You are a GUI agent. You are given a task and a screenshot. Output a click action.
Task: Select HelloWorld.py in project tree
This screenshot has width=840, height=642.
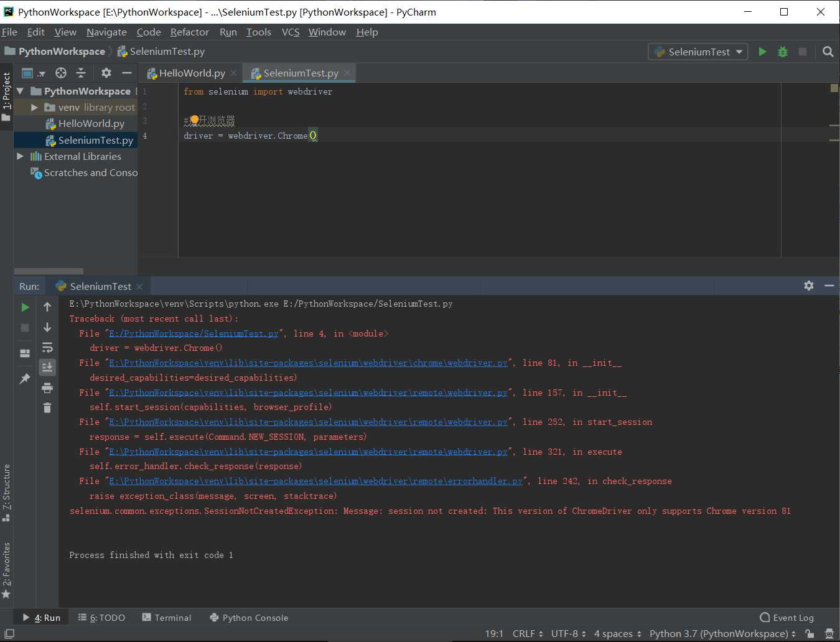(85, 124)
